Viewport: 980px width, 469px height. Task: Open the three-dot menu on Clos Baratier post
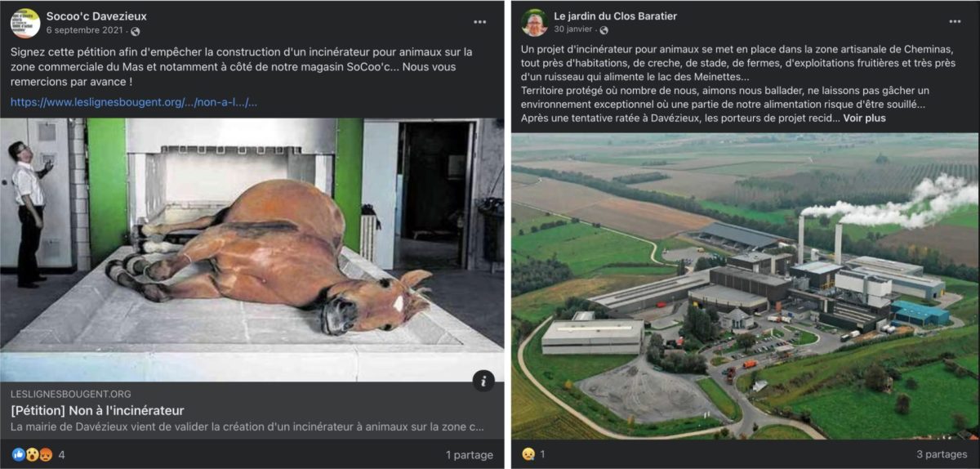(955, 22)
